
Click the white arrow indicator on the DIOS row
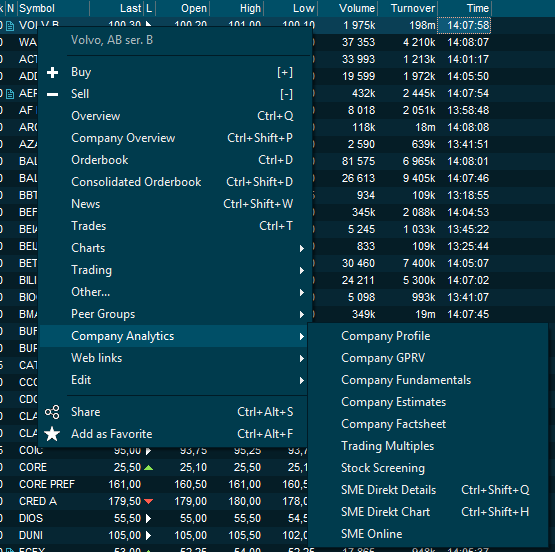149,518
